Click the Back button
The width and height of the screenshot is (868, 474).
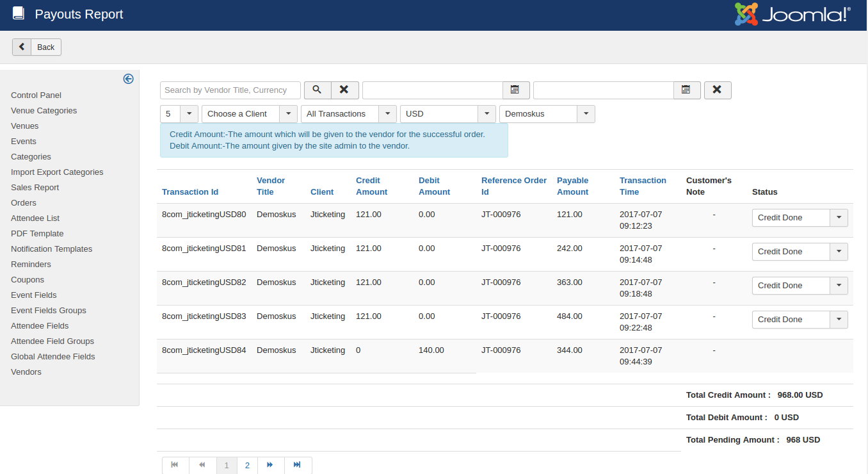37,47
